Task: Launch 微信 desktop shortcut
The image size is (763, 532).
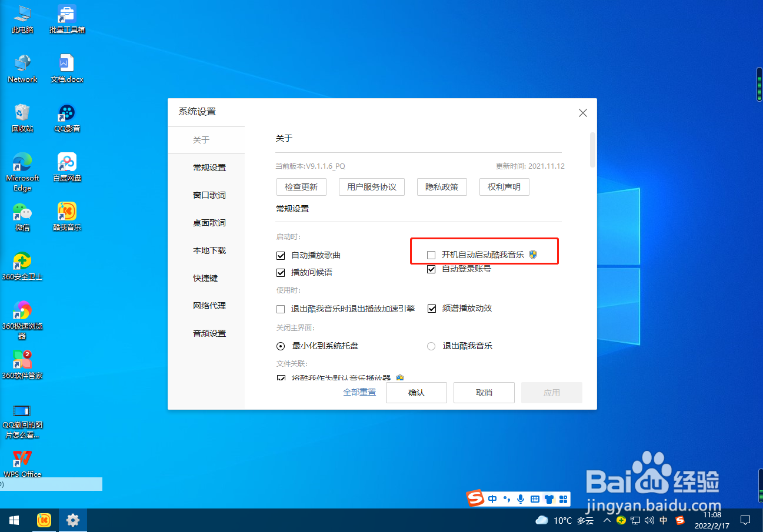Action: pos(22,216)
